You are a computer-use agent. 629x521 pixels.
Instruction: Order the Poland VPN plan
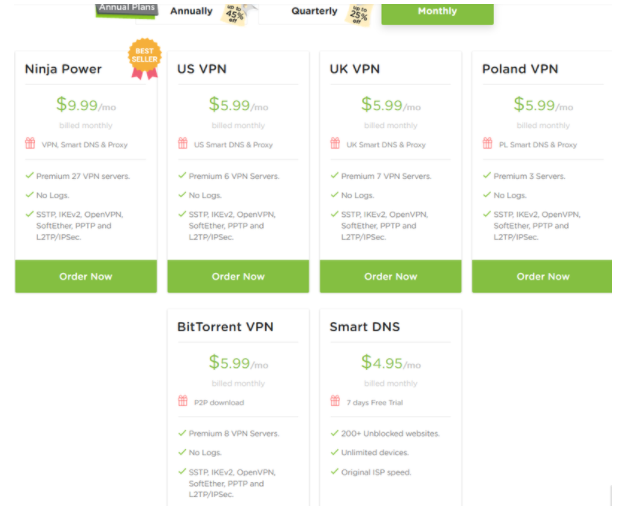(542, 276)
